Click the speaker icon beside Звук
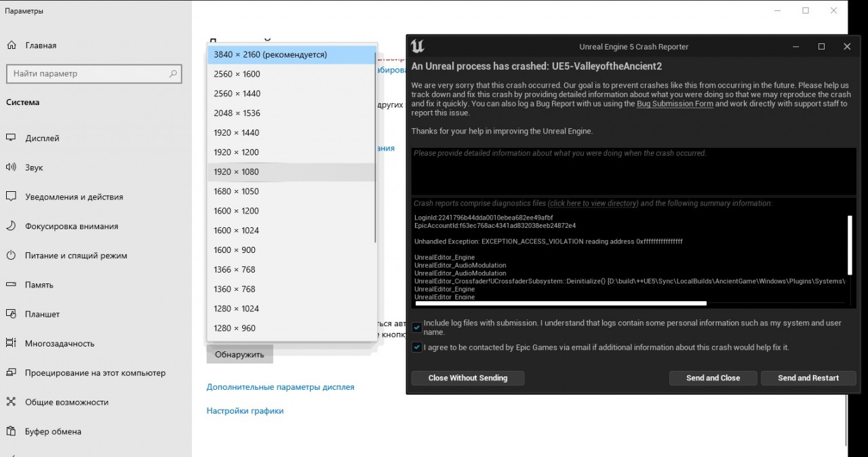This screenshot has width=868, height=457. tap(11, 167)
